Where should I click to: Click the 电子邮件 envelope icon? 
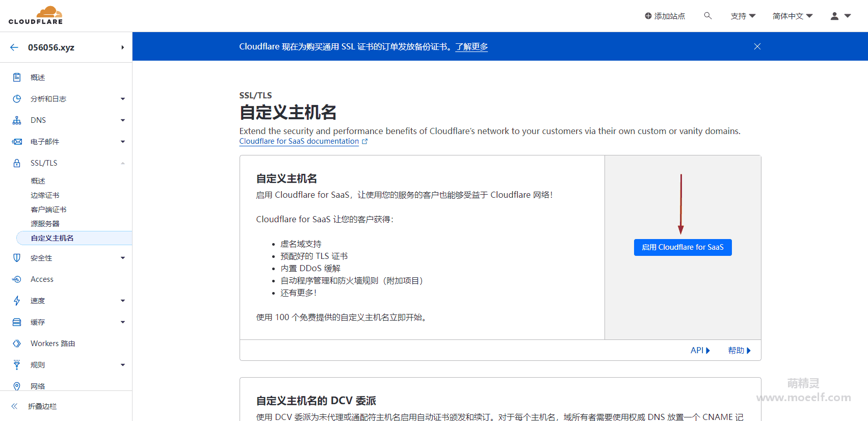(17, 142)
